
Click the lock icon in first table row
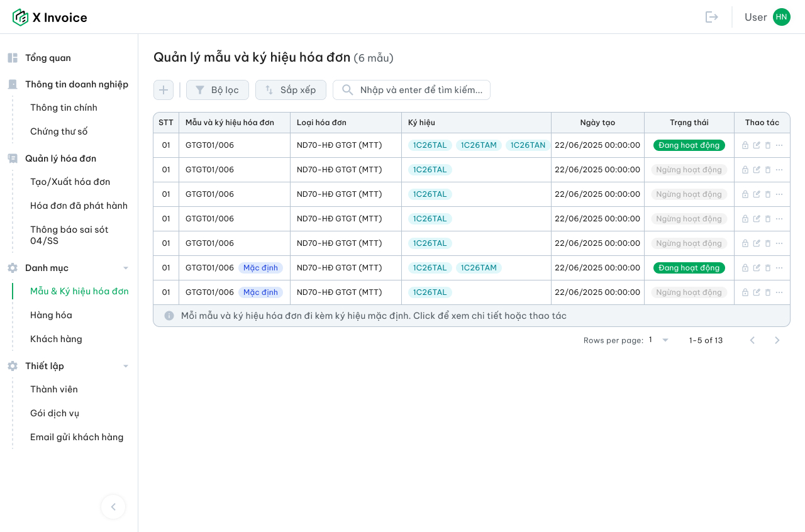coord(745,145)
